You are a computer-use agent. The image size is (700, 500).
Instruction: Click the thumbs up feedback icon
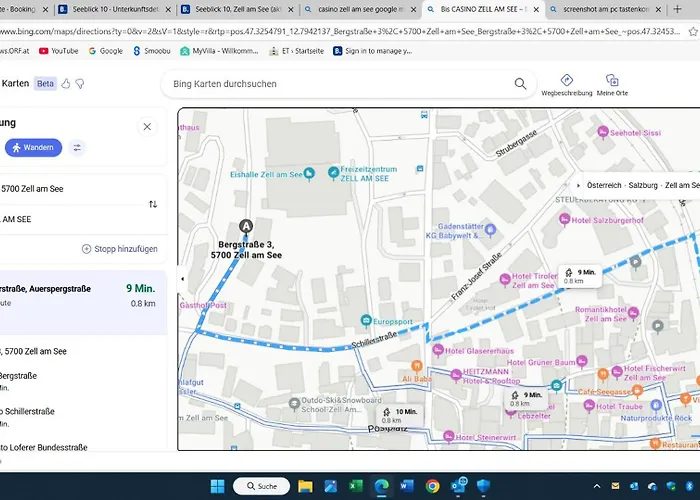tap(66, 84)
